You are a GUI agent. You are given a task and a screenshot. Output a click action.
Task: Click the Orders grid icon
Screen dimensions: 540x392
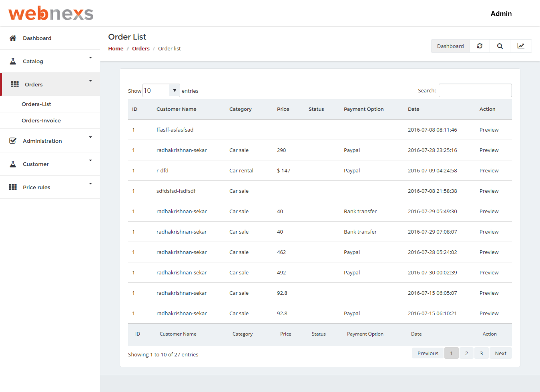coord(15,84)
